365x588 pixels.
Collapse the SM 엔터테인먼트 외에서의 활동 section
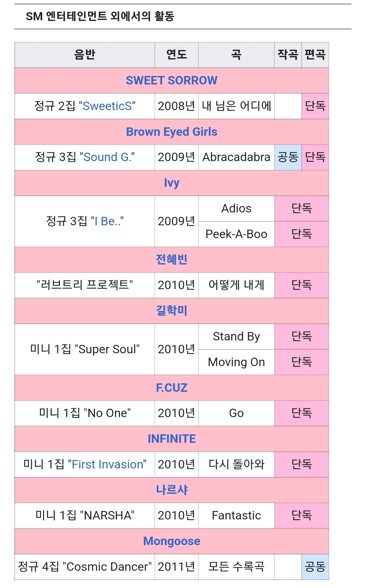coord(100,16)
